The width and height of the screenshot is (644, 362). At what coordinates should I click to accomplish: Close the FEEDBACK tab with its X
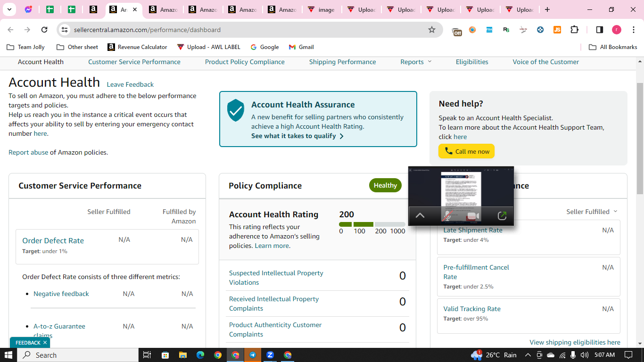click(x=45, y=343)
